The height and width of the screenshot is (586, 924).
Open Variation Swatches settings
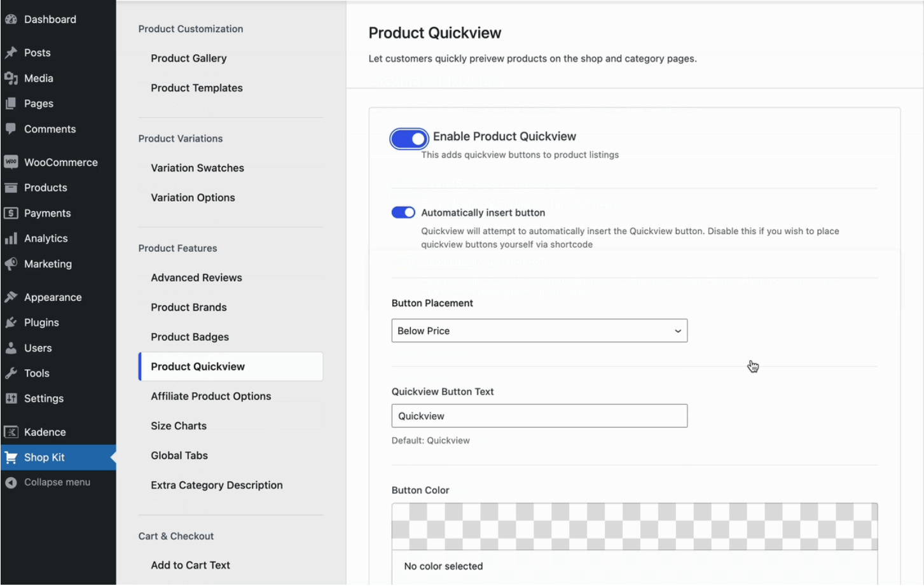click(x=197, y=168)
